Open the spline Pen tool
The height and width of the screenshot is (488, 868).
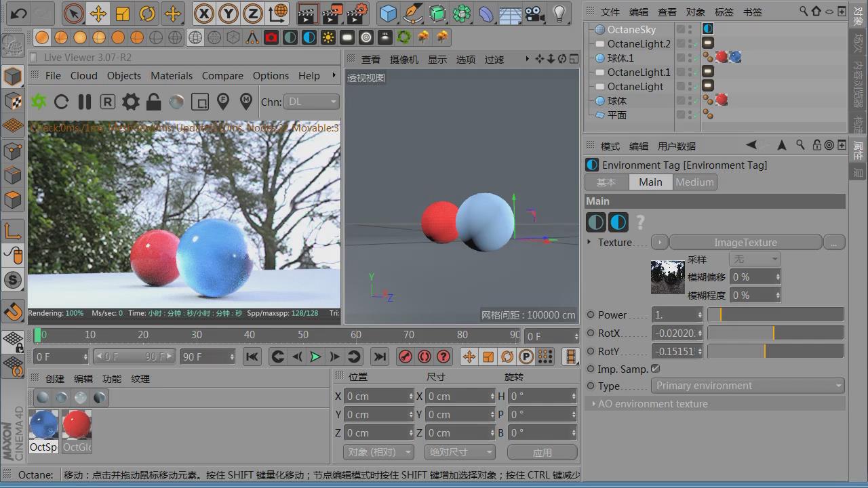(x=412, y=13)
